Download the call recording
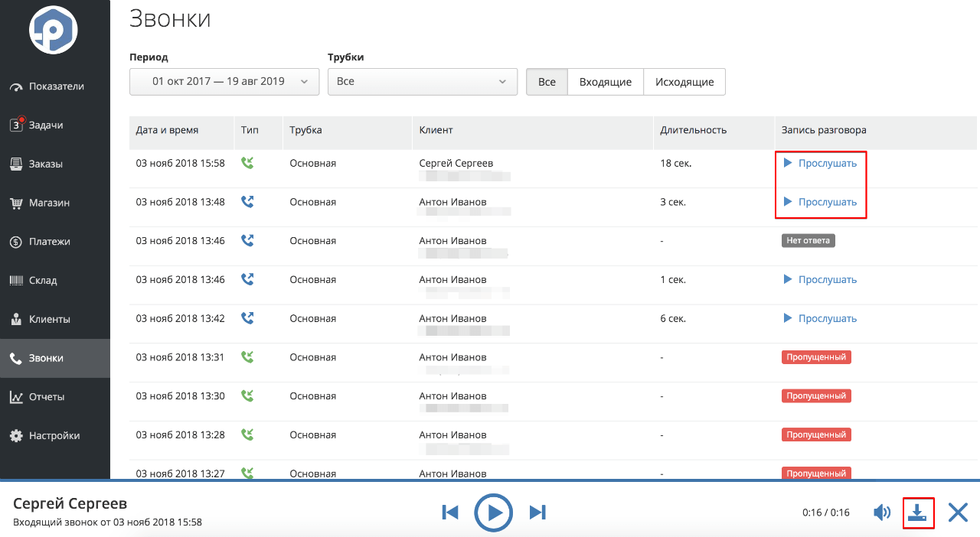980x537 pixels. (x=918, y=513)
